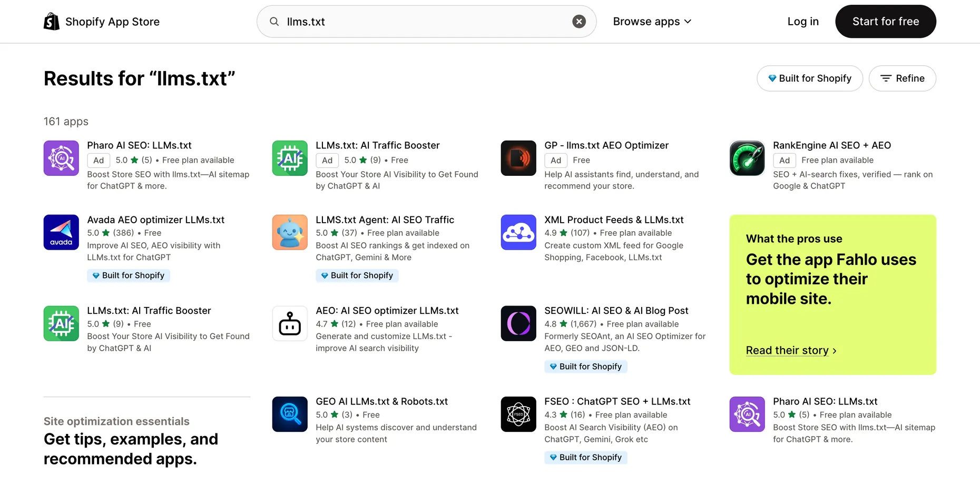
Task: Open the XML Product Feeds cloud icon
Action: point(518,232)
